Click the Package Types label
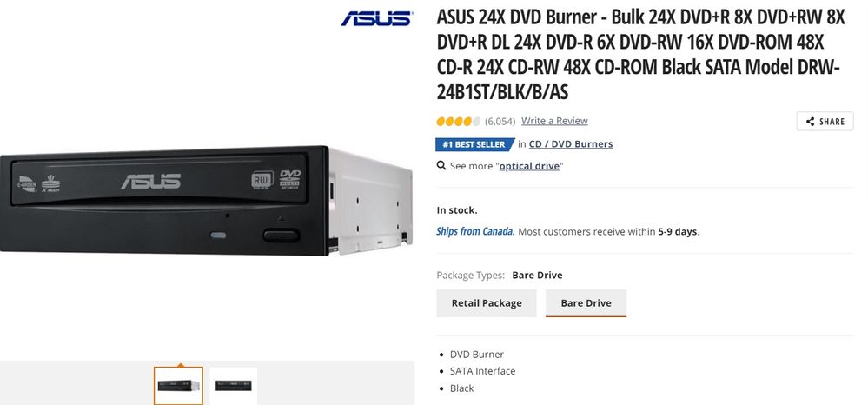This screenshot has width=868, height=405. 471,275
